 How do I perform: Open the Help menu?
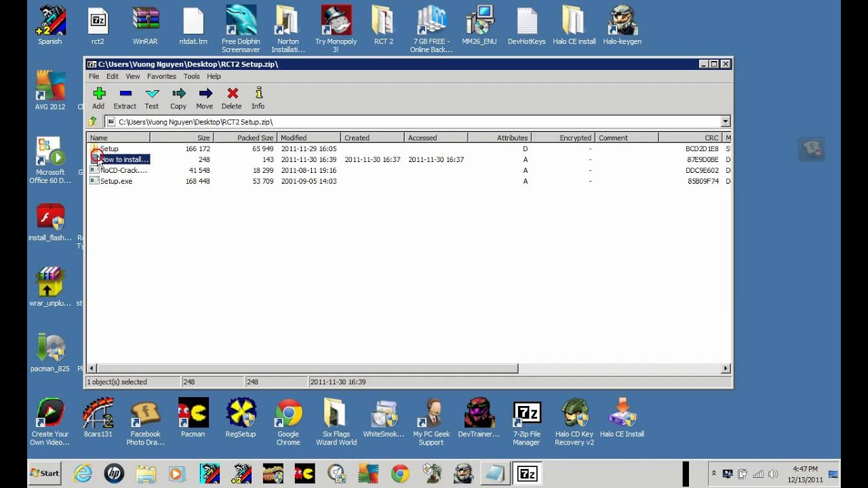click(x=214, y=77)
